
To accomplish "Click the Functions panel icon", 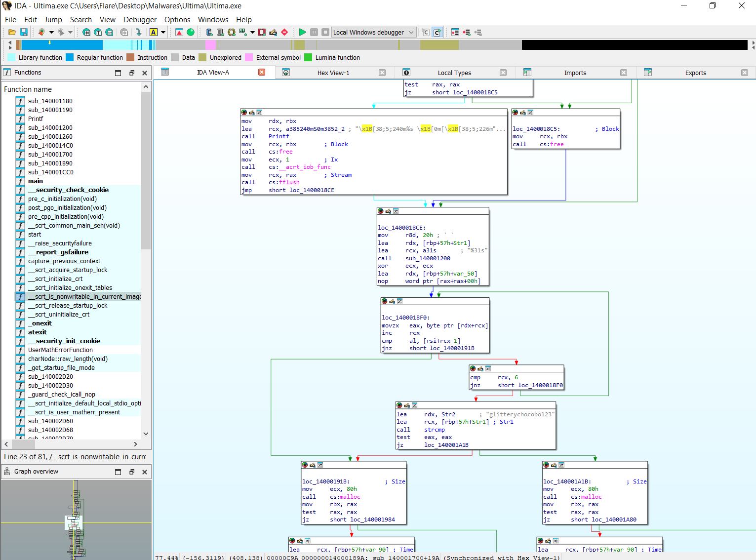I will [x=7, y=73].
